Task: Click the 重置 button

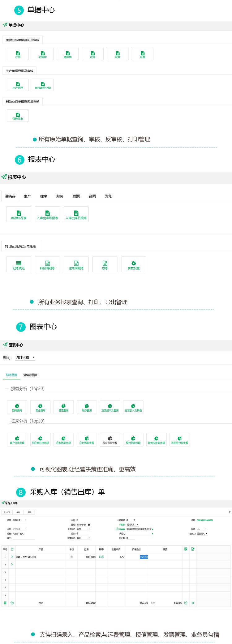Action: (x=29, y=512)
